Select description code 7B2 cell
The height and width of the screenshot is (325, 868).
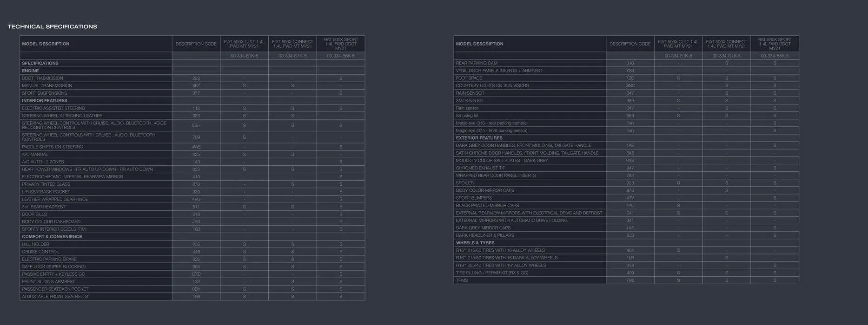pyautogui.click(x=630, y=280)
